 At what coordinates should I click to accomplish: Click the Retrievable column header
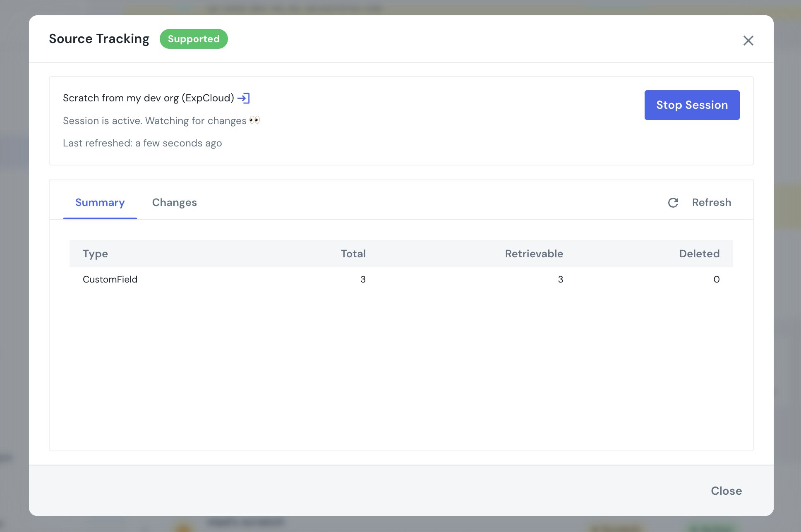534,254
